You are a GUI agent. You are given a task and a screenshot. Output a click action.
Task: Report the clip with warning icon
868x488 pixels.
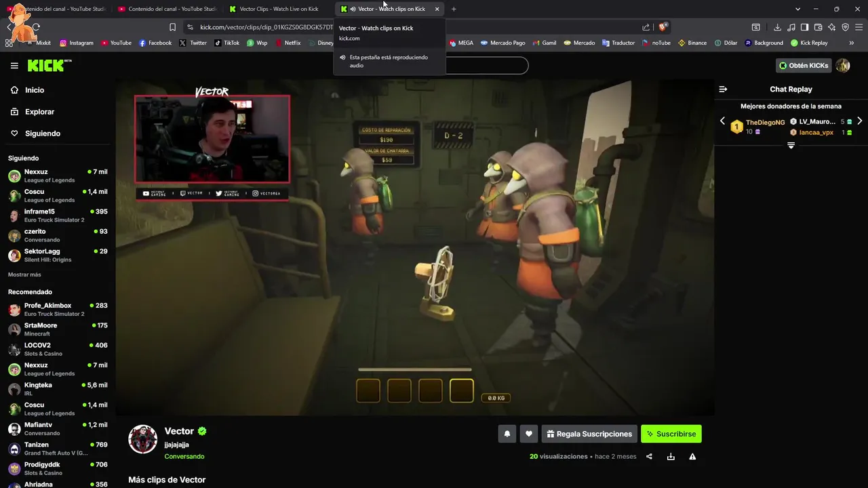692,457
